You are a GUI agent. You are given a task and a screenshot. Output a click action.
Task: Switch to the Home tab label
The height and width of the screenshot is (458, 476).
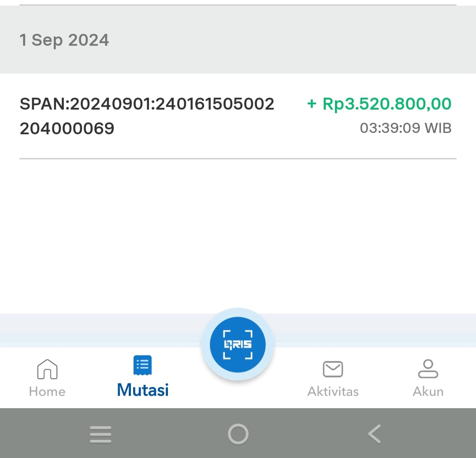tap(47, 392)
